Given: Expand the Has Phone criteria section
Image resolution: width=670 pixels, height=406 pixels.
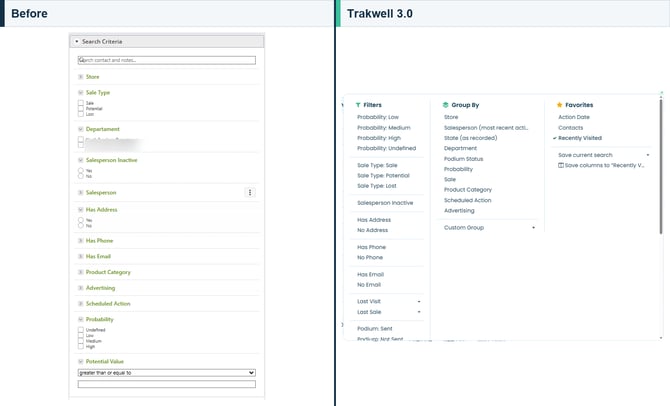Looking at the screenshot, I should [x=80, y=241].
